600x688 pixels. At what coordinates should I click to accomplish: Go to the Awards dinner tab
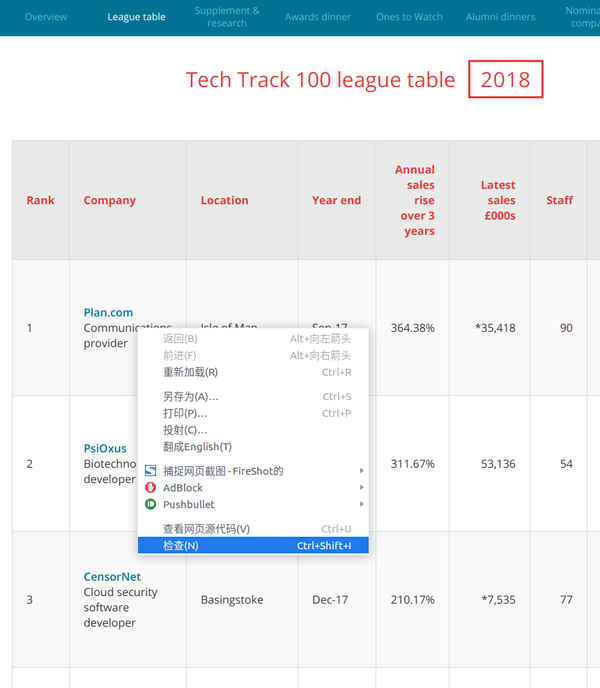(x=318, y=17)
